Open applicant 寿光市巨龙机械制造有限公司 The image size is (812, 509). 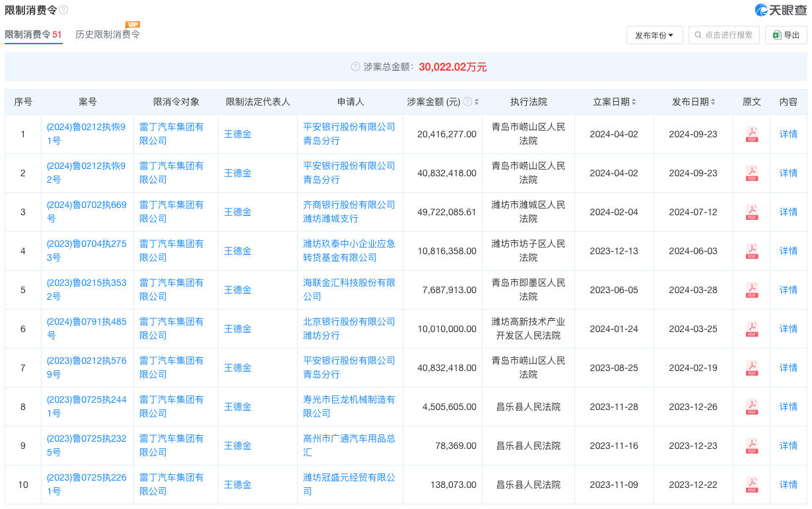click(x=349, y=407)
